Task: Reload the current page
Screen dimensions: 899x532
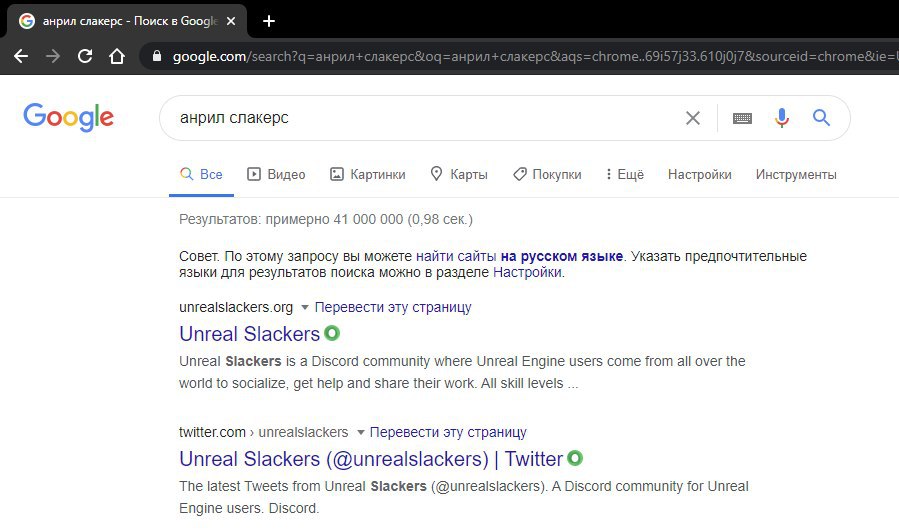Action: [x=85, y=56]
